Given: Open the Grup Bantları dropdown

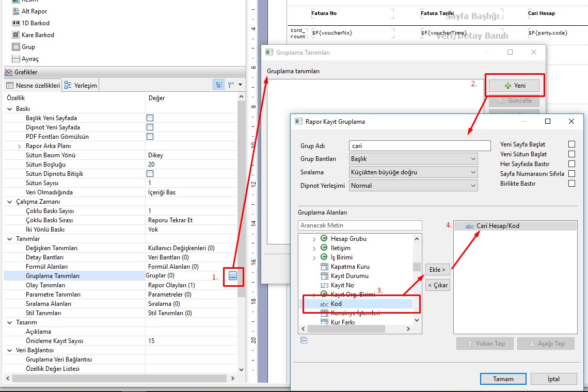Looking at the screenshot, I should pos(413,159).
